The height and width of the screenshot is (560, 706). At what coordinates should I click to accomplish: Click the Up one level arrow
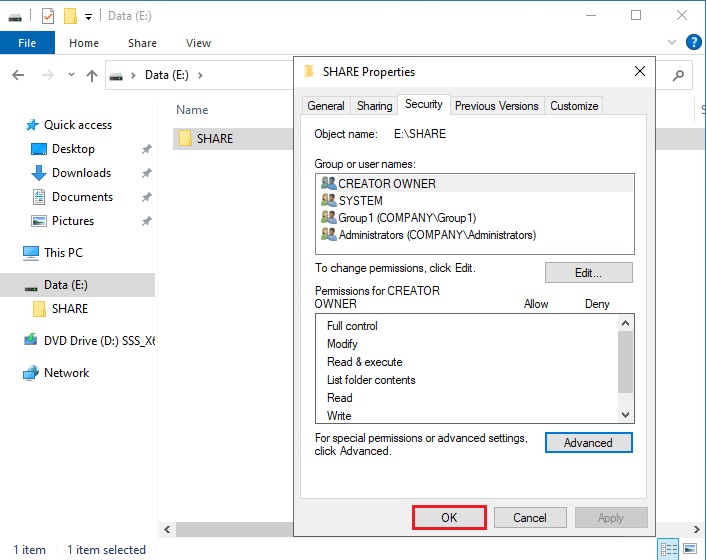pos(92,75)
